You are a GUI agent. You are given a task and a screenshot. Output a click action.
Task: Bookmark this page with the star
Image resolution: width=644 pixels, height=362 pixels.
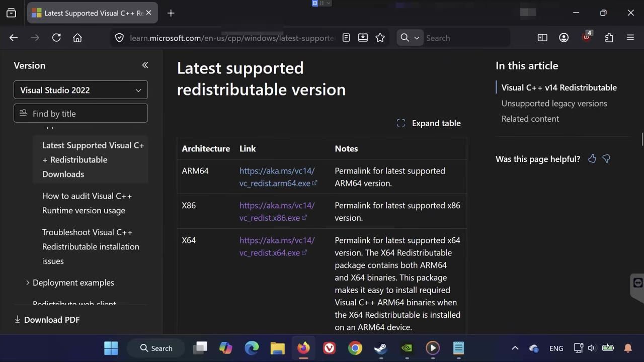point(380,38)
